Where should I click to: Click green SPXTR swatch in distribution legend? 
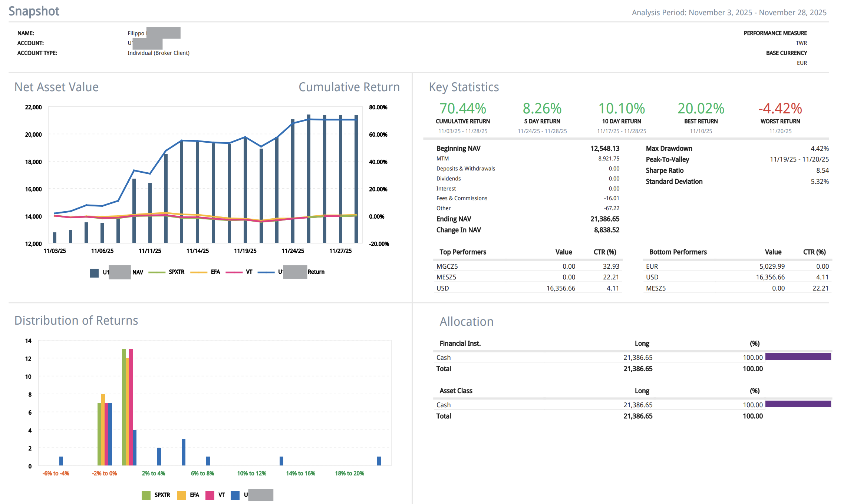pyautogui.click(x=146, y=495)
